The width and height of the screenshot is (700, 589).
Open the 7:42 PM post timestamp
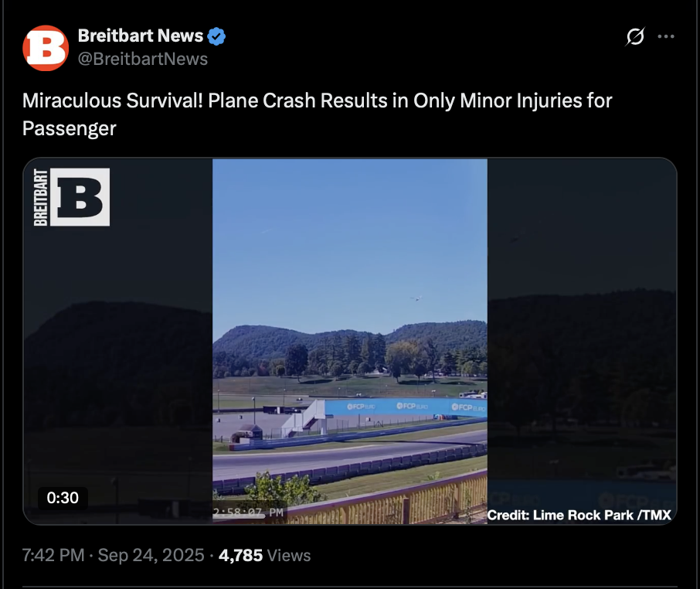[51, 555]
